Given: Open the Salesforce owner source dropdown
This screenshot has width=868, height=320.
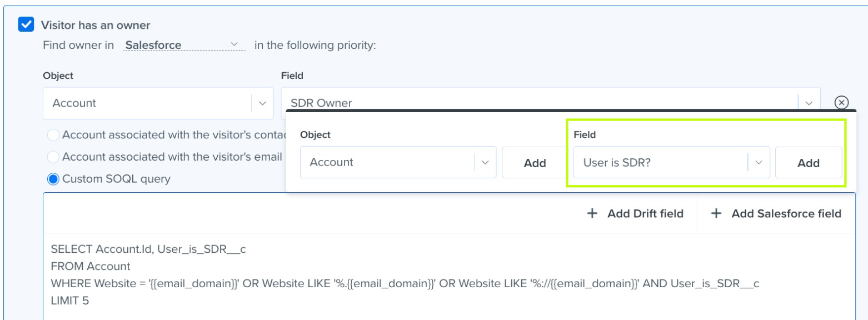Looking at the screenshot, I should pyautogui.click(x=184, y=45).
